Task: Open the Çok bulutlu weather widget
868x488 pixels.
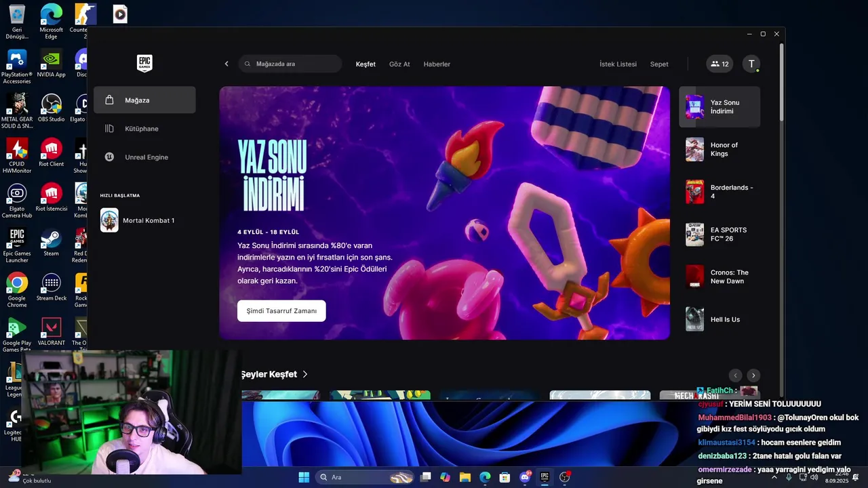Action: pyautogui.click(x=30, y=477)
